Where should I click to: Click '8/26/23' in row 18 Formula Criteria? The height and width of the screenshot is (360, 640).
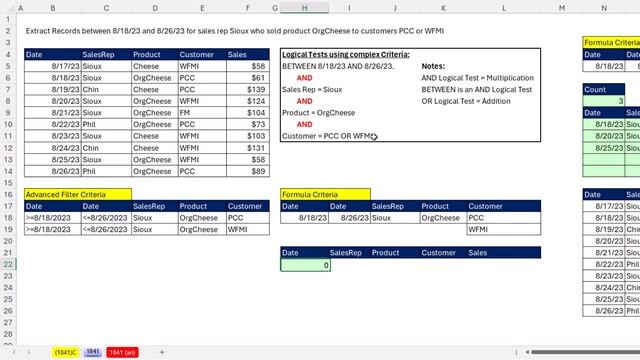[x=349, y=218]
